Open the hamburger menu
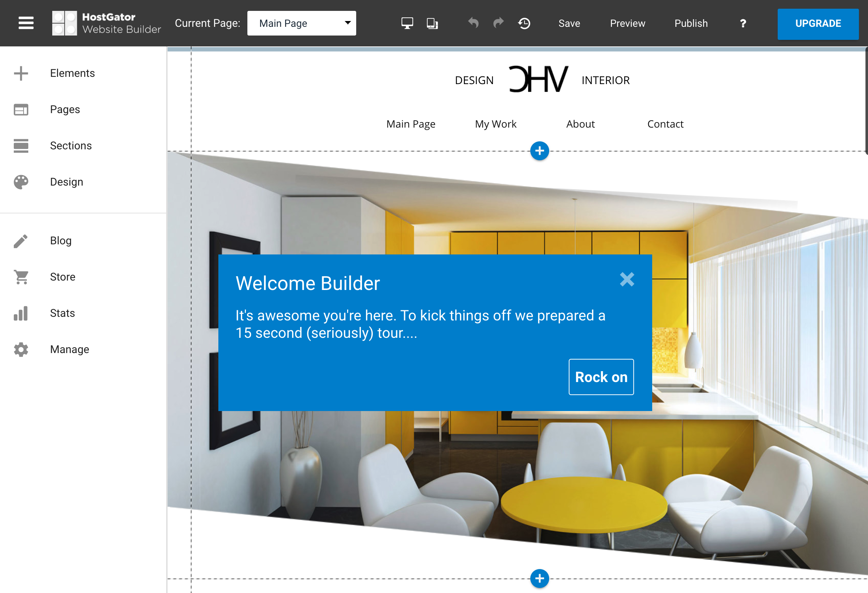The width and height of the screenshot is (868, 593). point(25,23)
